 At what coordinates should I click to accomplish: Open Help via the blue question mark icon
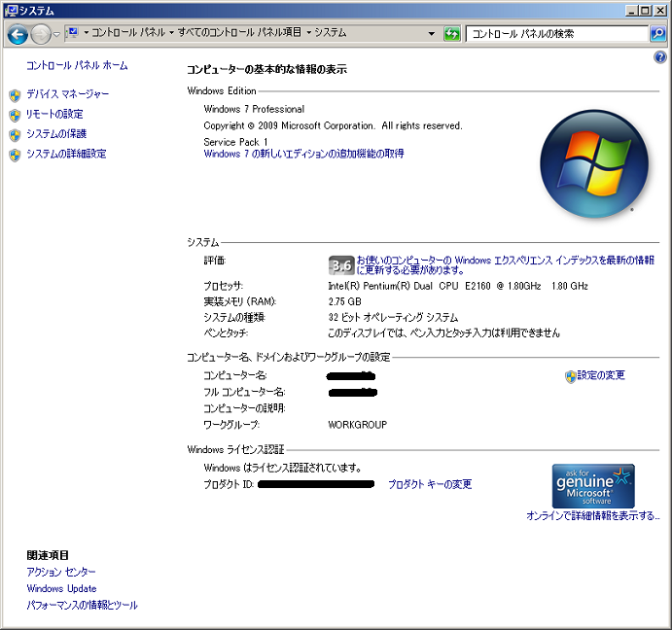[x=660, y=58]
